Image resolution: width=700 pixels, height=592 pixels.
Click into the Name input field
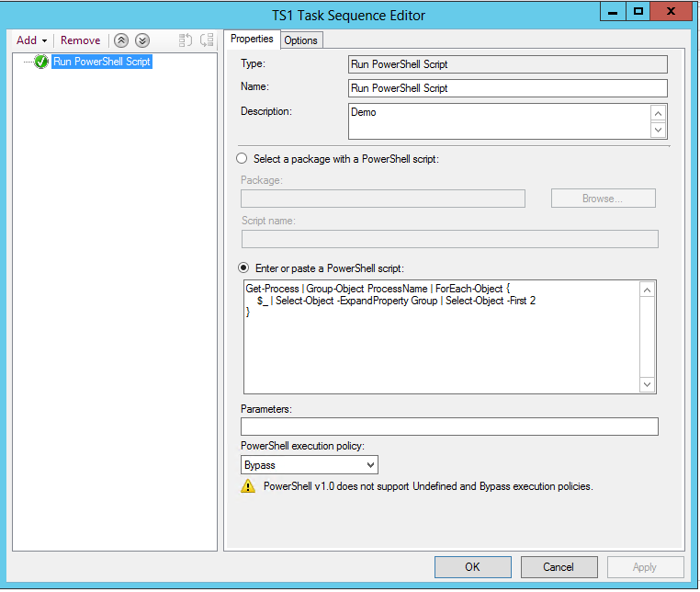(508, 88)
